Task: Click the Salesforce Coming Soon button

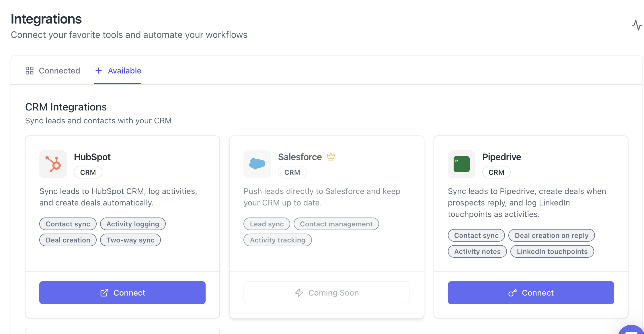Action: point(327,293)
